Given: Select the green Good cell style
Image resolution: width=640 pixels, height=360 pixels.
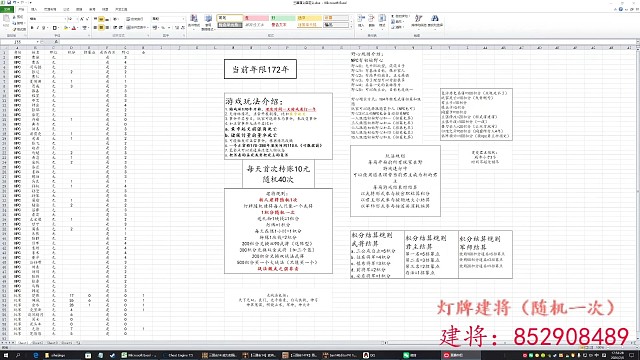Looking at the screenshot, I should point(282,18).
